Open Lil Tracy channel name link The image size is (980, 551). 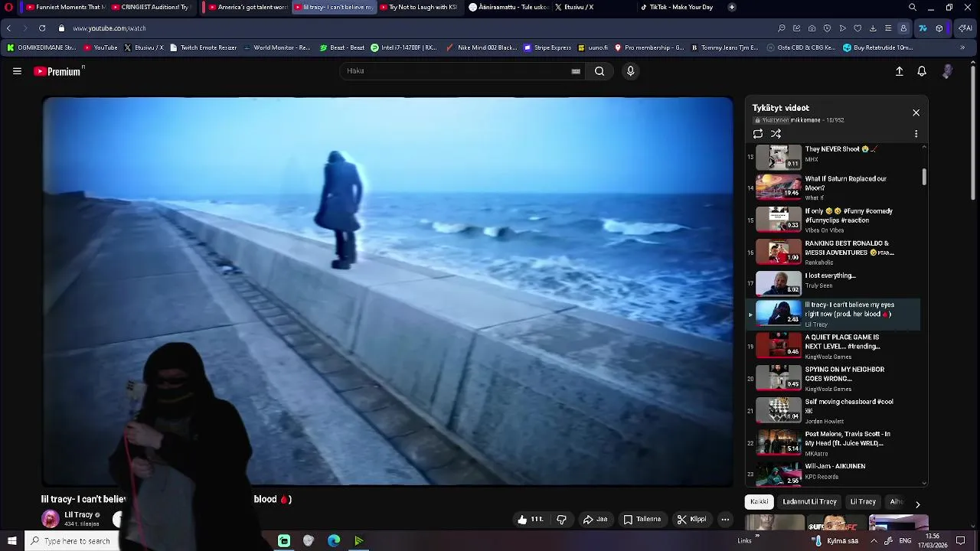coord(78,515)
